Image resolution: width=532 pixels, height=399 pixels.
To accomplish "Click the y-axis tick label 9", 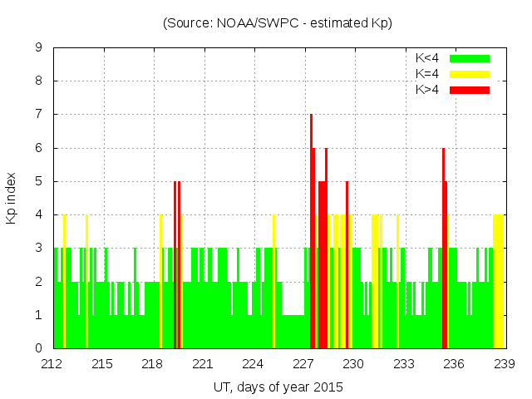I will pyautogui.click(x=39, y=48).
